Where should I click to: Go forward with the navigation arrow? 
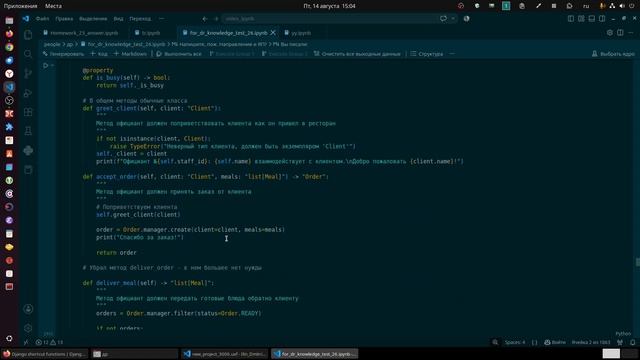click(216, 19)
